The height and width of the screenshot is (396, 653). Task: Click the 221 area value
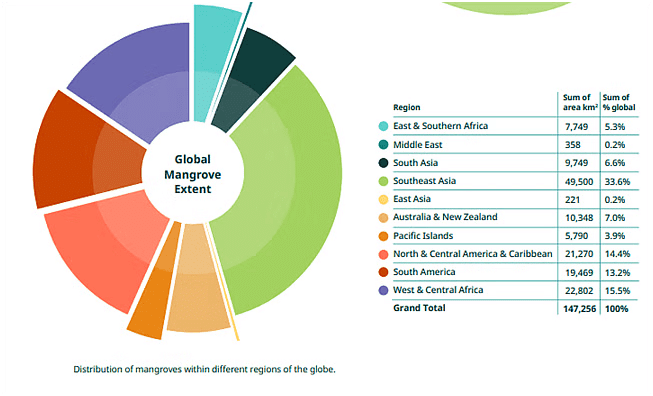click(572, 200)
